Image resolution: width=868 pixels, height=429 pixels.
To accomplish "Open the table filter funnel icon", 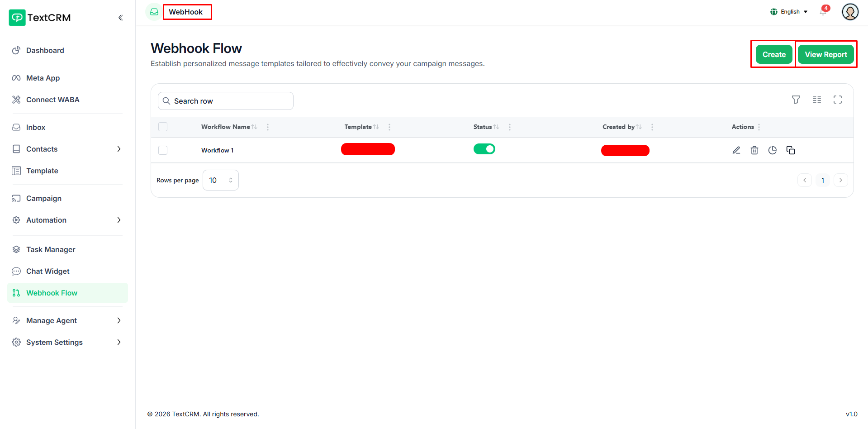I will 796,100.
